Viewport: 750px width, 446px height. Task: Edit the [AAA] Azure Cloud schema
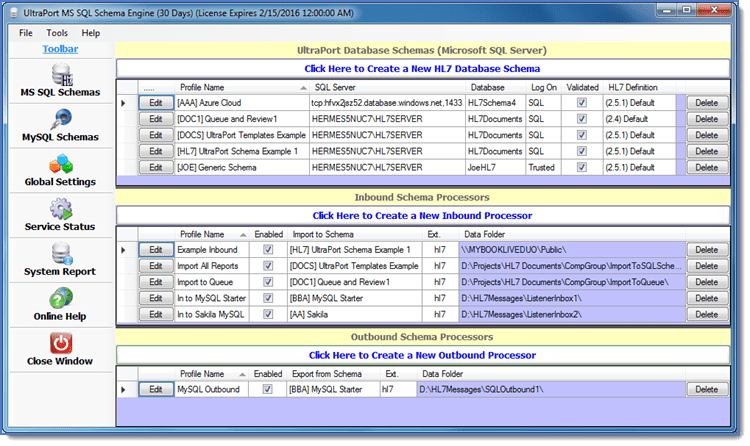pos(156,103)
